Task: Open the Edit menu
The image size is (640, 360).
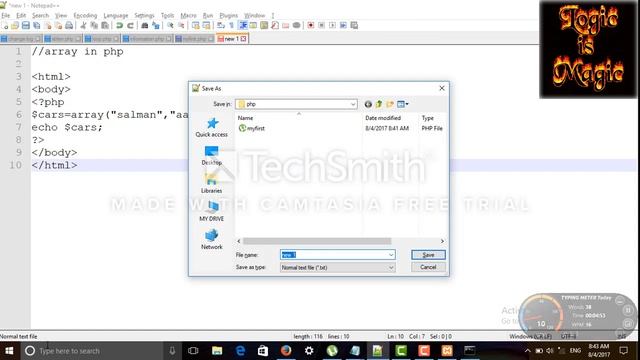Action: (21, 15)
